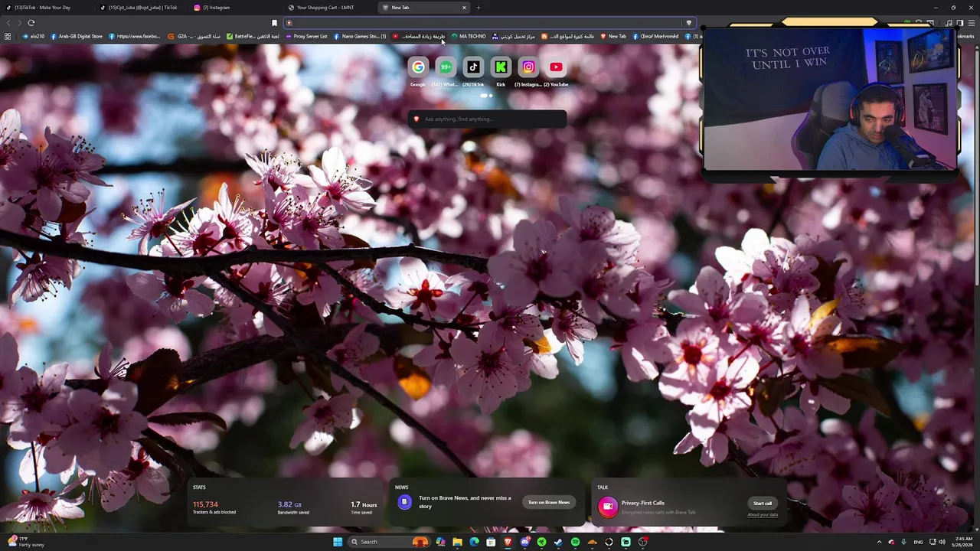Open the volume control in system tray
Screen dimensions: 980x551
point(942,542)
